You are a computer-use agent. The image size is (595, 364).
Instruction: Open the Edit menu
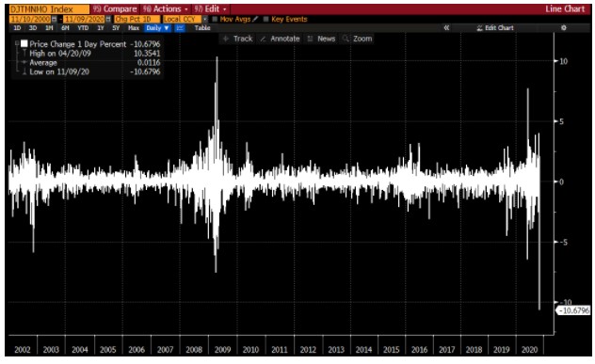click(210, 9)
